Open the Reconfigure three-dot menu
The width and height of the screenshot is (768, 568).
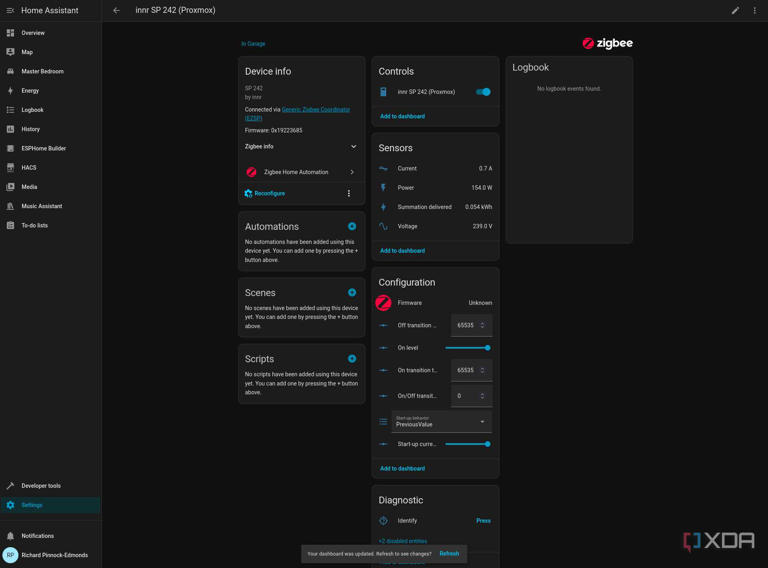(349, 194)
